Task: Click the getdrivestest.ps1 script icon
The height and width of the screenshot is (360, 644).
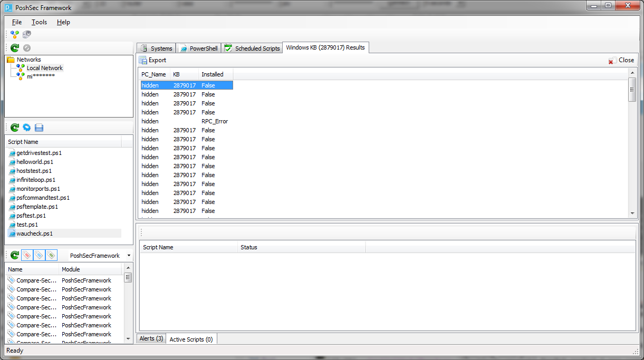Action: click(12, 153)
